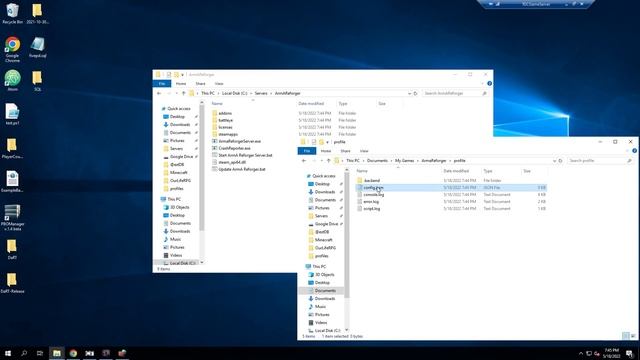Go up one level in ArmaReforger window
The width and height of the screenshot is (640, 360).
click(x=183, y=93)
